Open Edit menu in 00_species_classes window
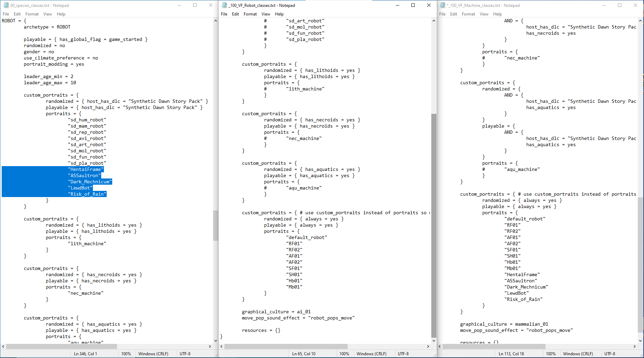Screen dimensions: 644x358 [17, 14]
